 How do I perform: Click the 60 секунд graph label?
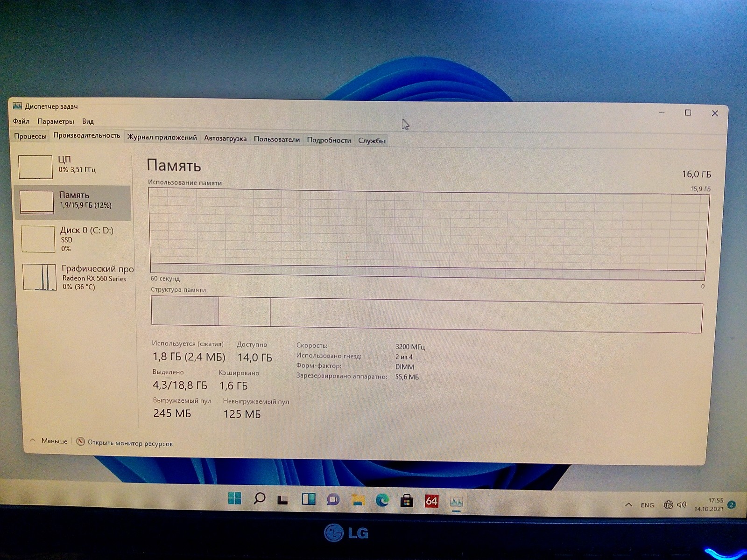tap(165, 279)
